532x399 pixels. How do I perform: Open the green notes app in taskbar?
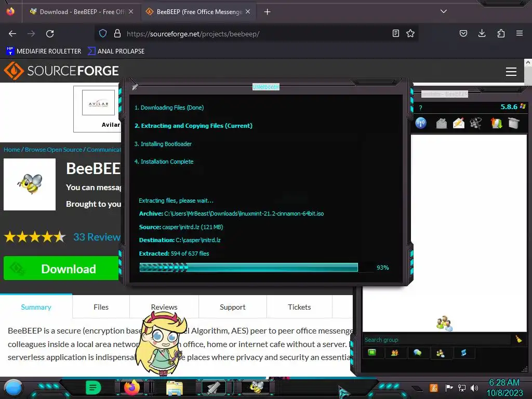point(94,388)
